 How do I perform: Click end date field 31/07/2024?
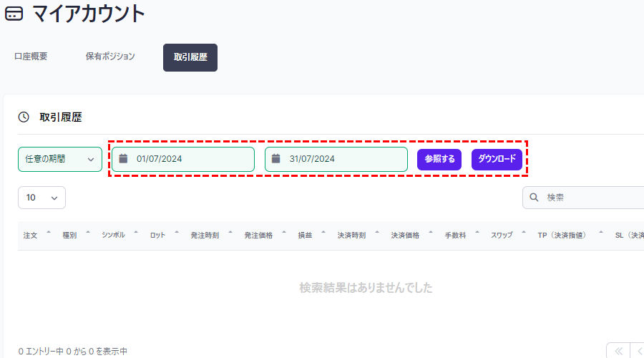(x=336, y=159)
